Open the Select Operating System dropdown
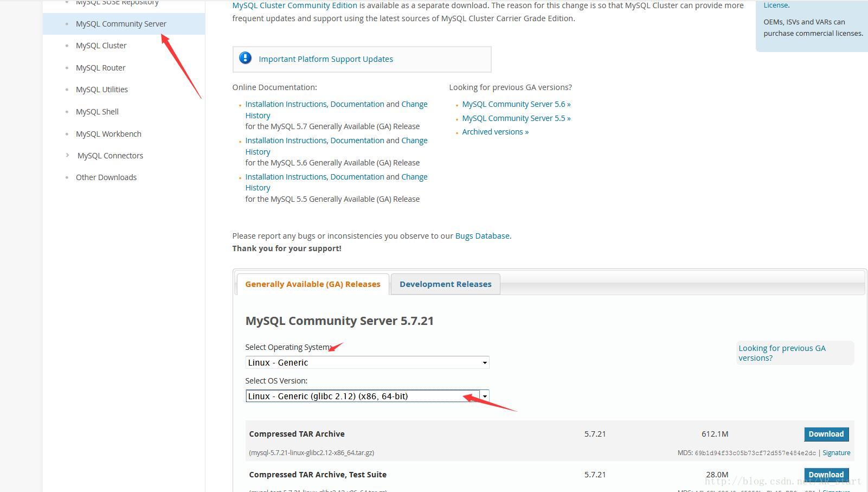Screen dimensions: 868x492 [x=367, y=362]
